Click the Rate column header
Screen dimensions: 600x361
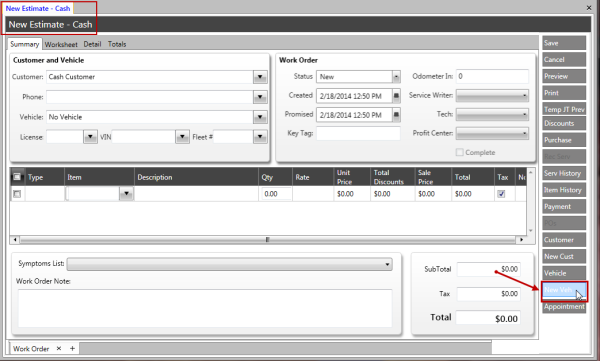tap(313, 177)
